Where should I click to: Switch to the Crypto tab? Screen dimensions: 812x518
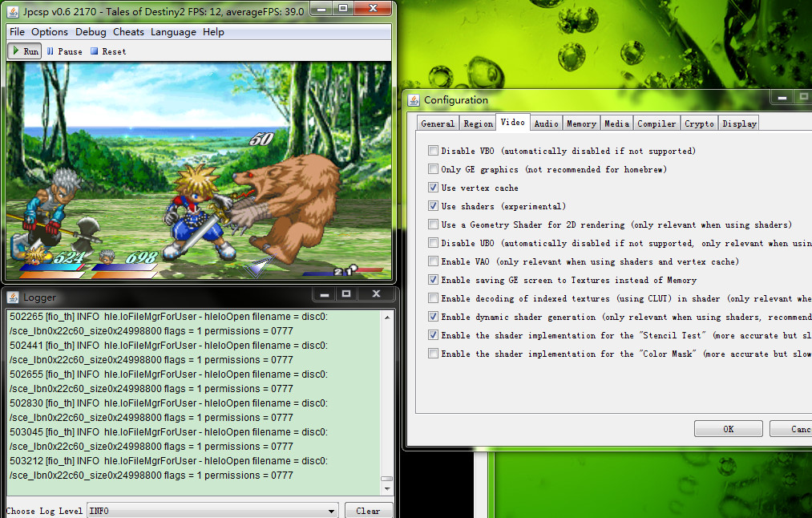click(699, 123)
